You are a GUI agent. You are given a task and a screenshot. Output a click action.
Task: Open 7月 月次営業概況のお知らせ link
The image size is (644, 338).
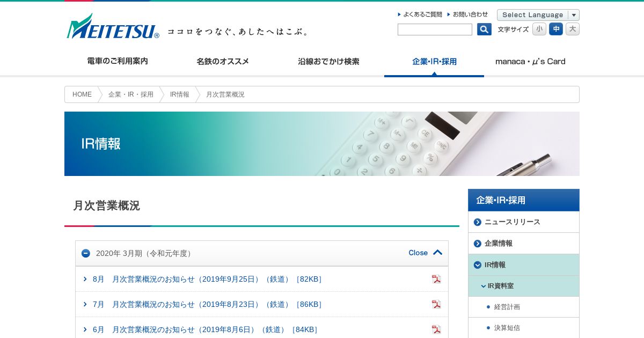(x=207, y=304)
